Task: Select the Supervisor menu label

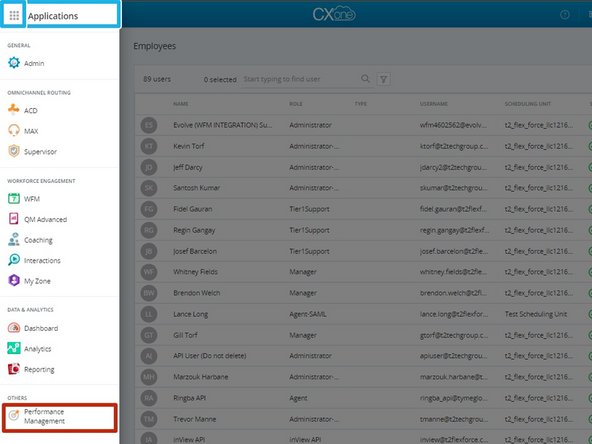Action: 40,152
